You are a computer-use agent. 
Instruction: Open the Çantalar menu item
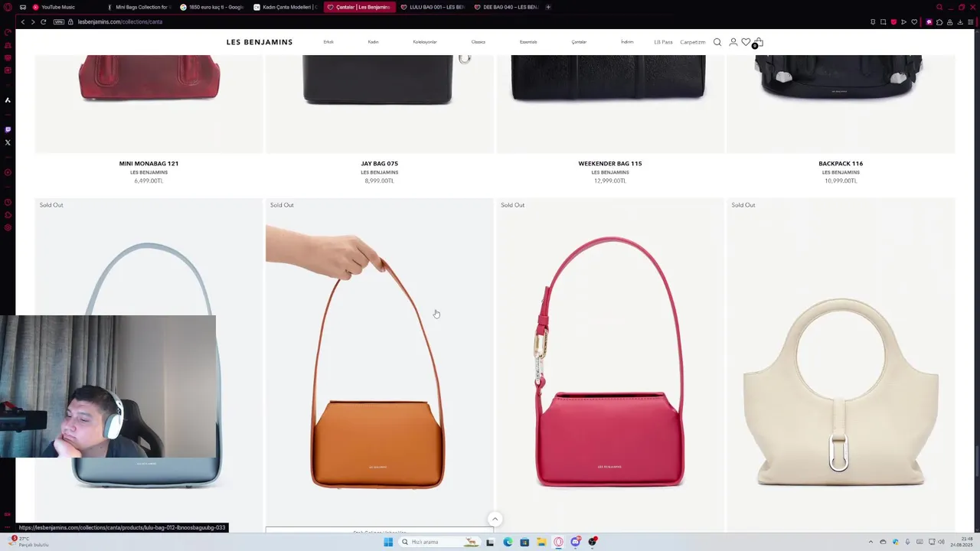pos(579,42)
